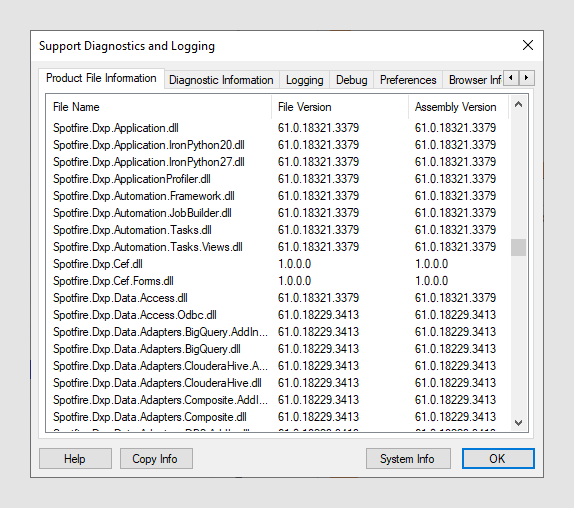Select Spotfire.Dxp.Data.Adapters.ClouderaHive.A... row
This screenshot has height=508, width=574.
coord(277,366)
